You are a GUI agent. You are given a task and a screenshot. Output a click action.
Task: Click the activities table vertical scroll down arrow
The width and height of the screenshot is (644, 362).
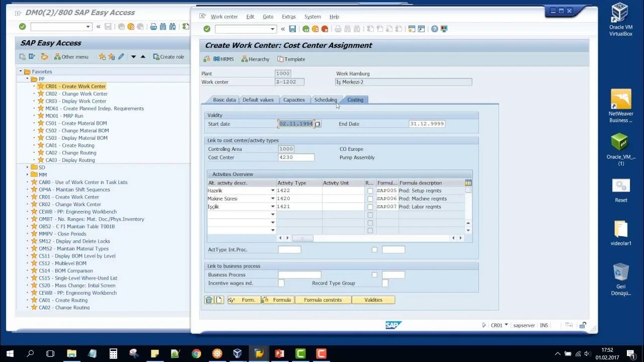tap(468, 230)
